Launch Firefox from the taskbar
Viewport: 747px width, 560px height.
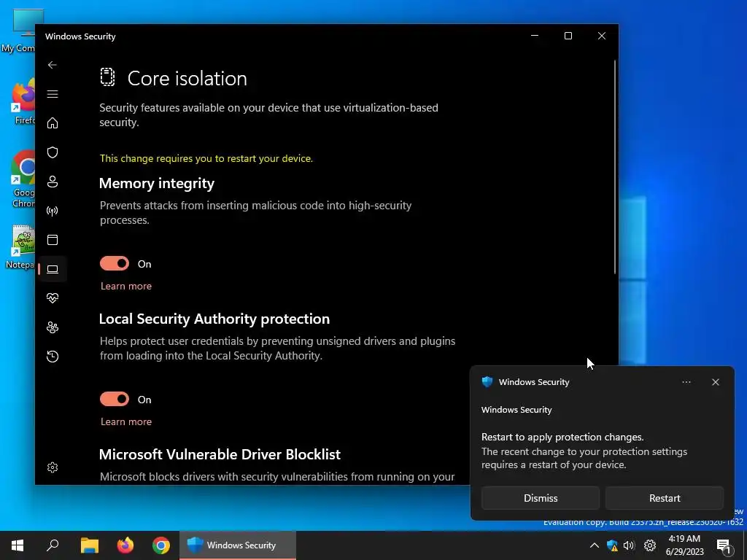click(x=125, y=545)
